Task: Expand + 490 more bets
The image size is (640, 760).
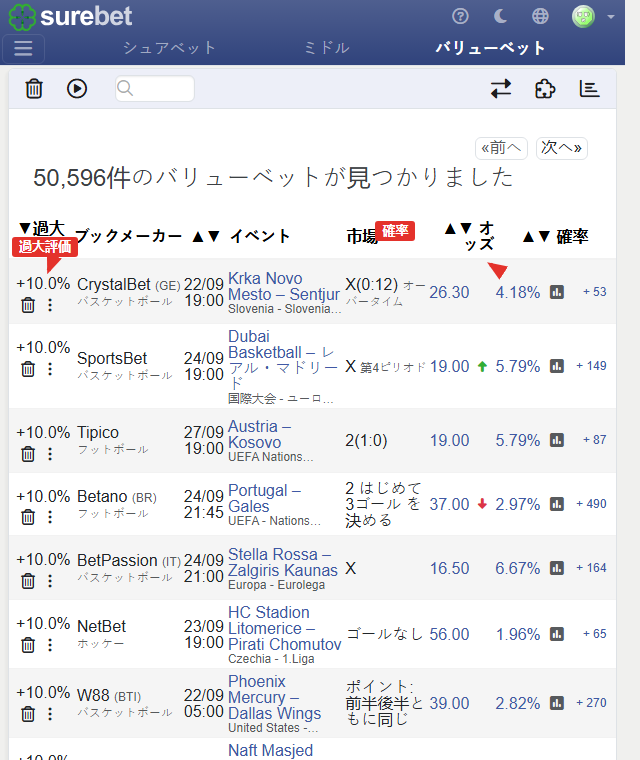Action: 591,504
